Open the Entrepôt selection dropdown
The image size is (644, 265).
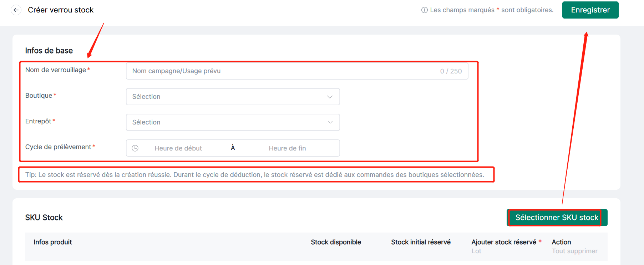coord(233,122)
